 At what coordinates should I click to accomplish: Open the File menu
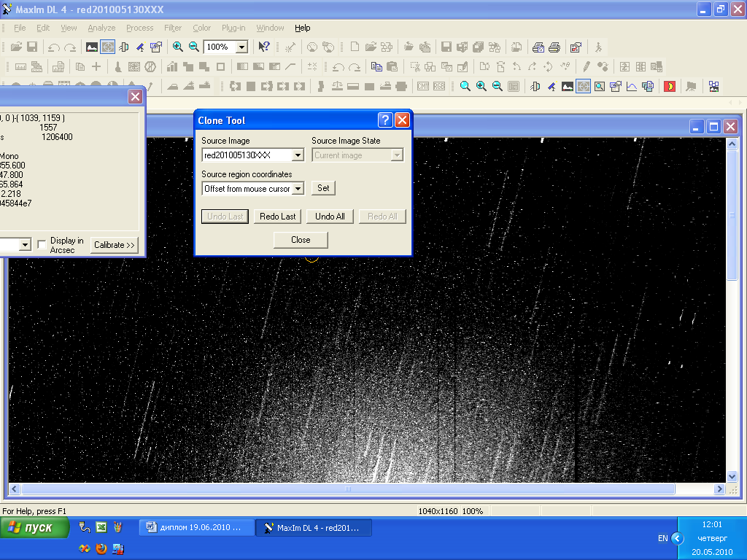pyautogui.click(x=20, y=28)
